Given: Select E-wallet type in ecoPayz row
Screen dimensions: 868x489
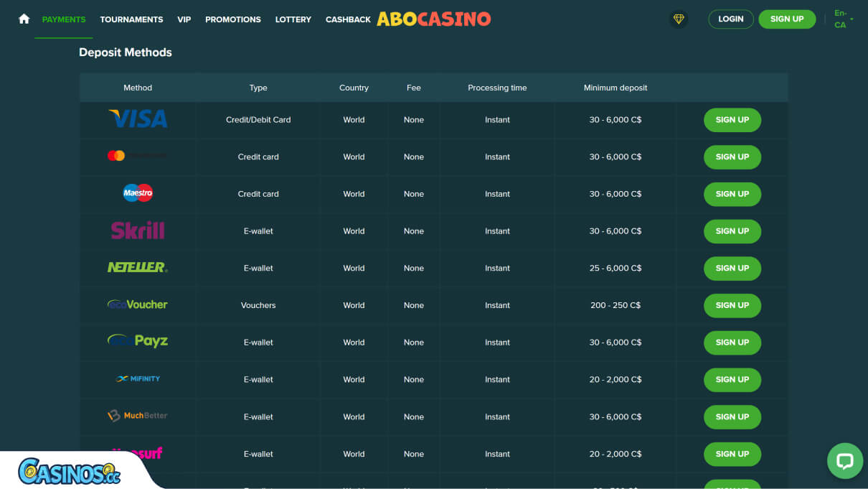Looking at the screenshot, I should (x=258, y=343).
